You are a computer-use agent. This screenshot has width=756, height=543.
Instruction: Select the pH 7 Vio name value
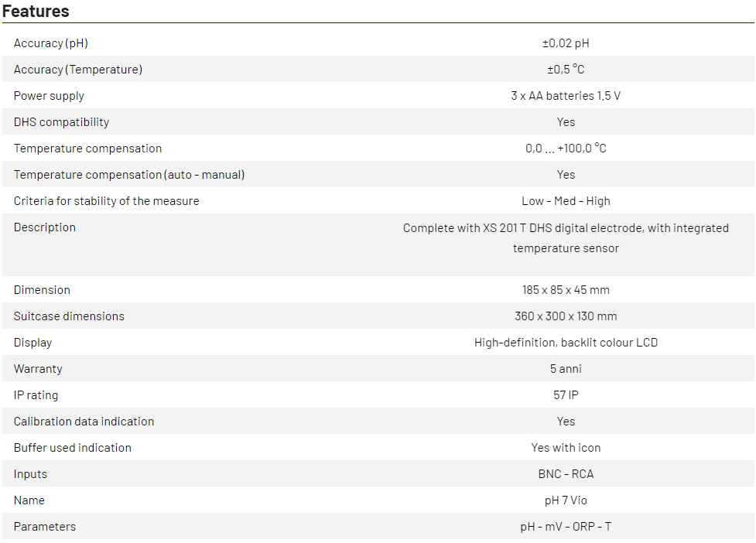tap(566, 500)
